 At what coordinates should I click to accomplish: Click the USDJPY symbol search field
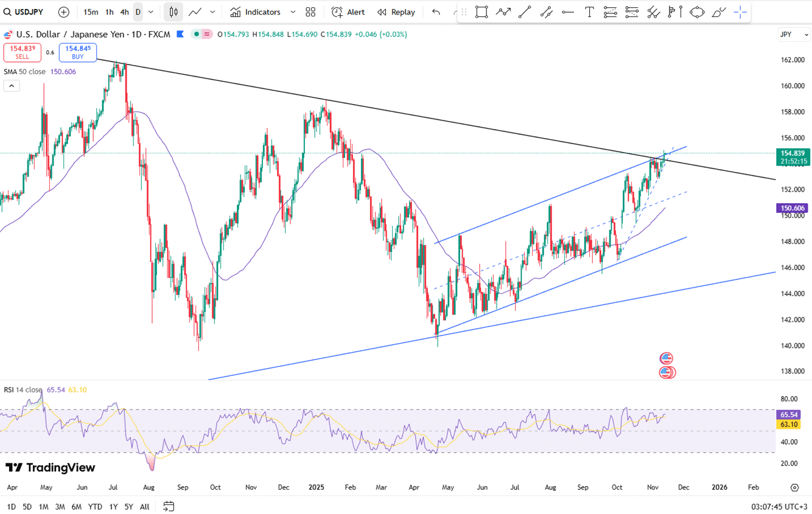click(24, 12)
